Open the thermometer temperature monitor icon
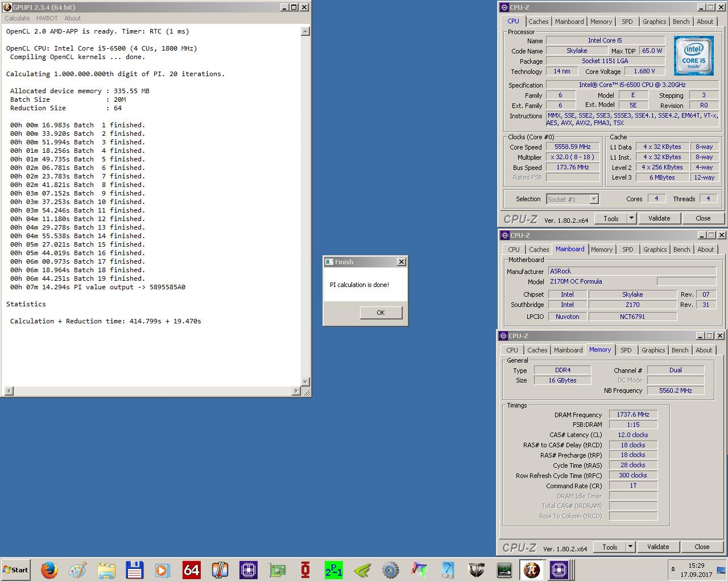 220,569
